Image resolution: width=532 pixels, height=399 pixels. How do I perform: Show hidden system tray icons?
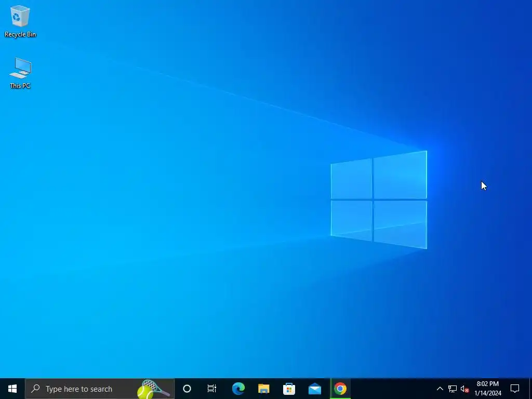[x=440, y=389]
